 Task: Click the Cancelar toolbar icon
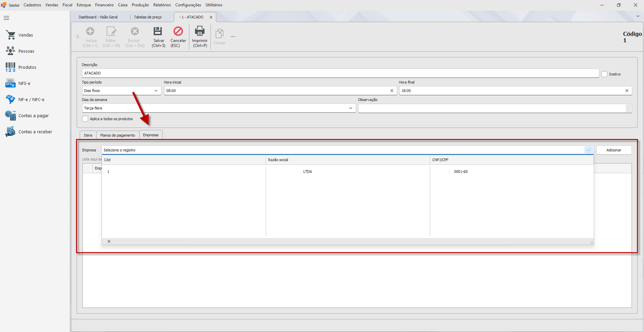pyautogui.click(x=178, y=31)
